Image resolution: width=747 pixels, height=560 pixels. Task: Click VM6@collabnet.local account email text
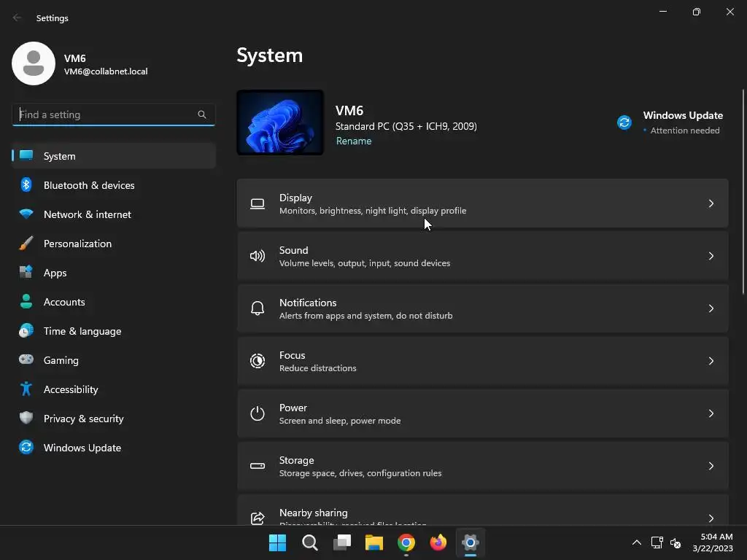coord(106,71)
